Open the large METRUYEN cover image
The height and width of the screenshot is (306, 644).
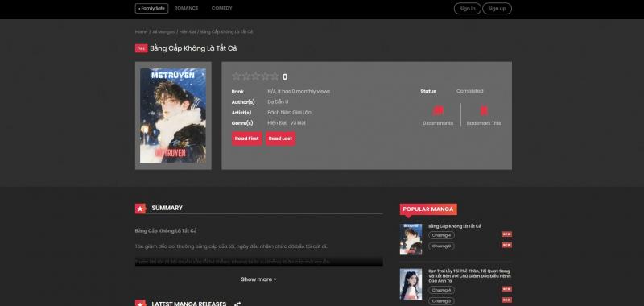(173, 115)
